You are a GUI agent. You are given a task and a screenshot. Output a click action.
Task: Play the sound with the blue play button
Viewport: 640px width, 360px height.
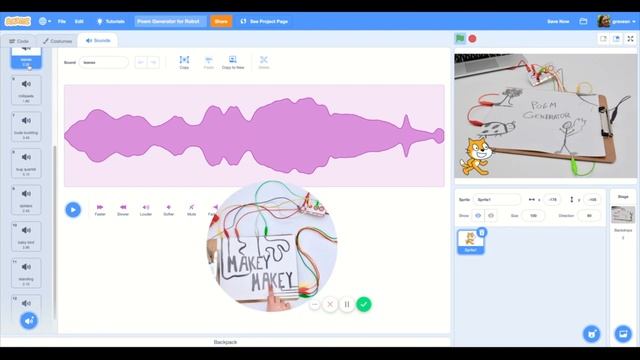point(73,210)
